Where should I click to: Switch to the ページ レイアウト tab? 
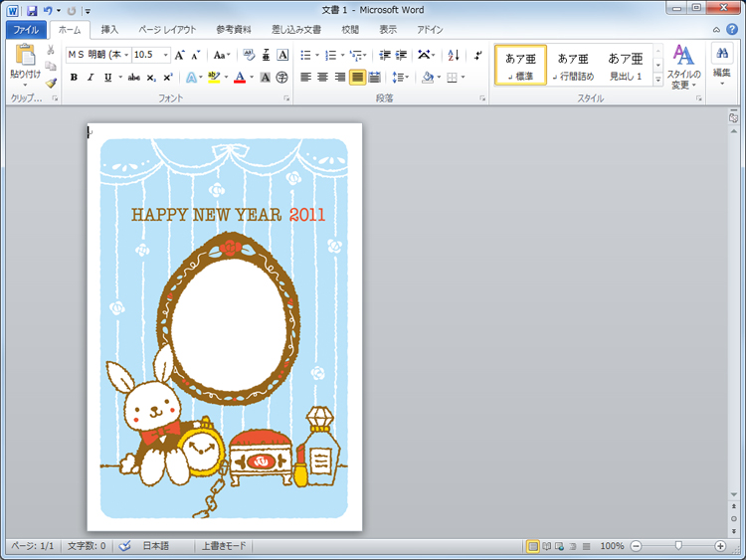click(167, 30)
